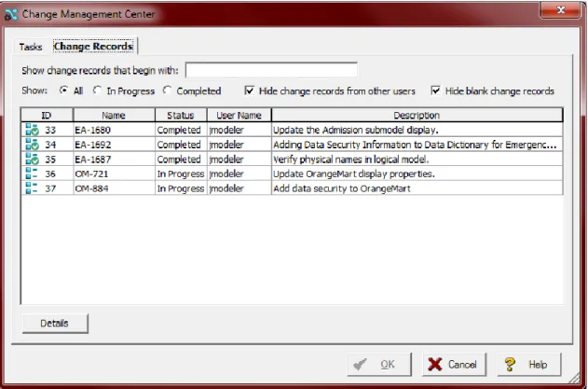Sort by the Status column header

[x=181, y=116]
